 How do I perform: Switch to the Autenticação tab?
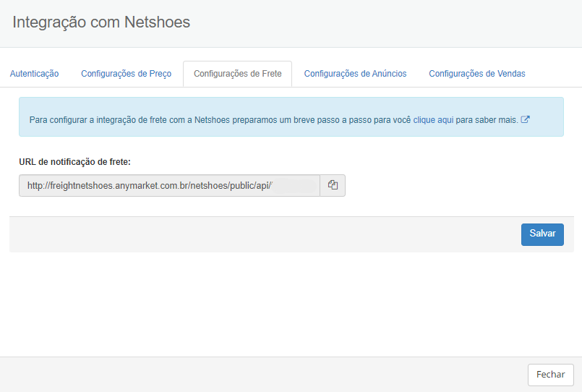click(34, 74)
